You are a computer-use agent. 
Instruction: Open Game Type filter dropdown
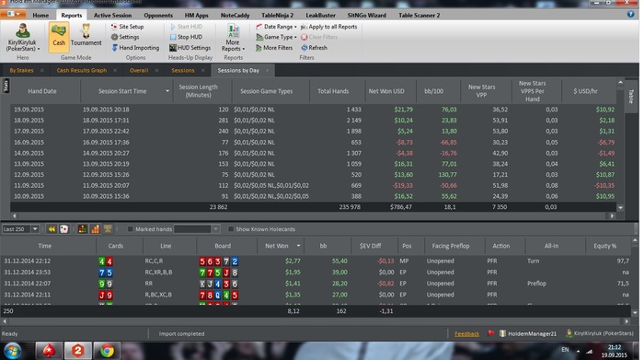coord(276,37)
